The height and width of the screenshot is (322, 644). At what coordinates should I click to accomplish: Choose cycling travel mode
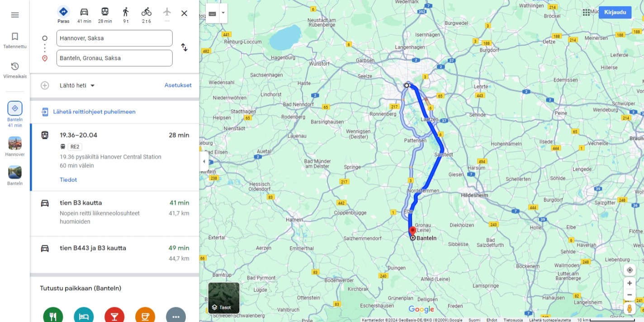(147, 14)
